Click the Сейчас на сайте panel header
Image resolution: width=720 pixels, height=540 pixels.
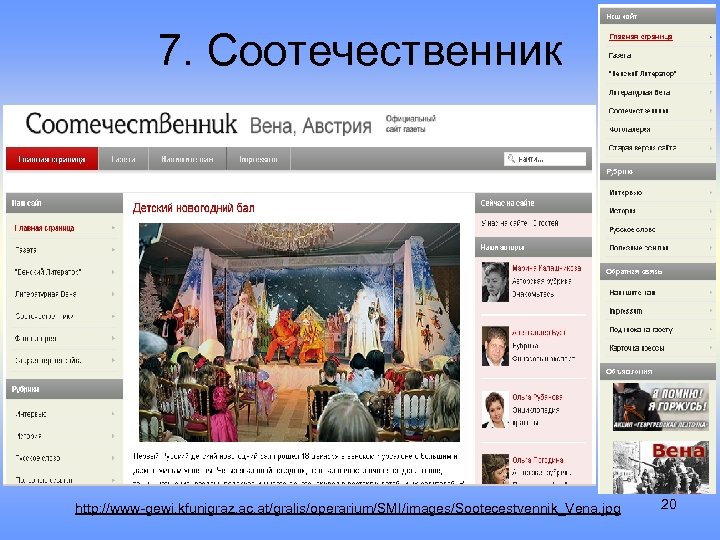tap(533, 203)
